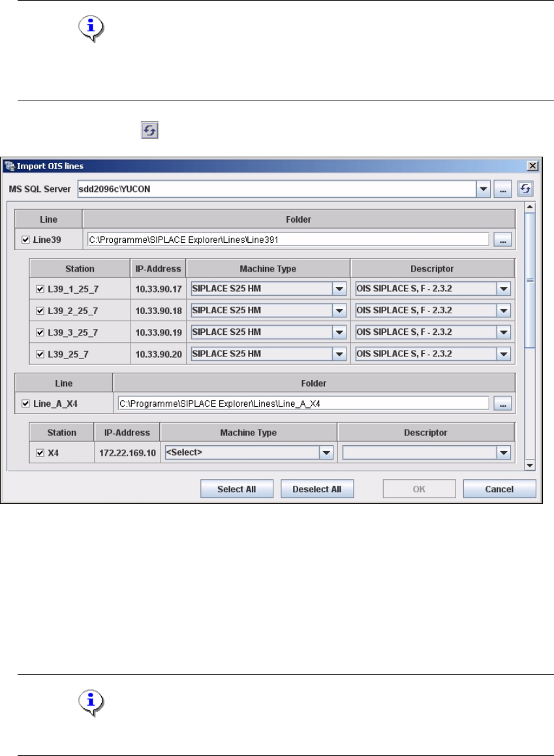The height and width of the screenshot is (756, 554).
Task: Click the IP address 10.33.90.17
Action: pos(159,289)
